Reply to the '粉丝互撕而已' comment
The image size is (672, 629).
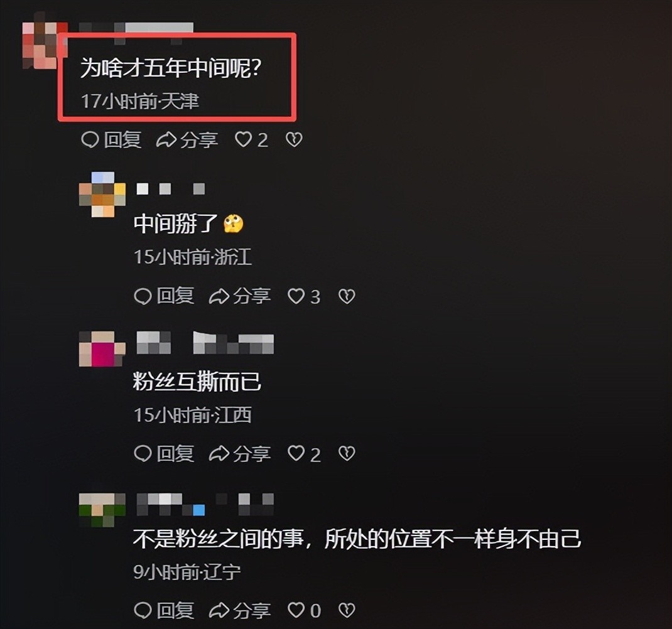point(164,453)
